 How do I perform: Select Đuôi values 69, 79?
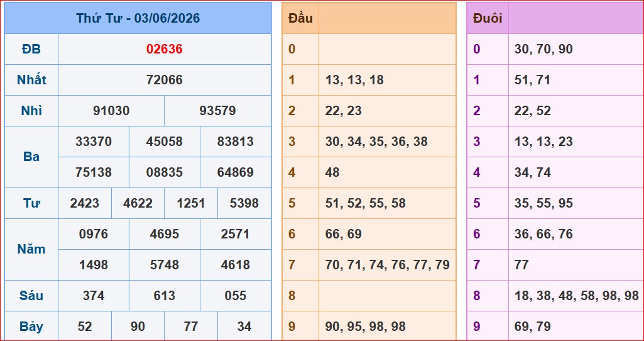point(532,327)
